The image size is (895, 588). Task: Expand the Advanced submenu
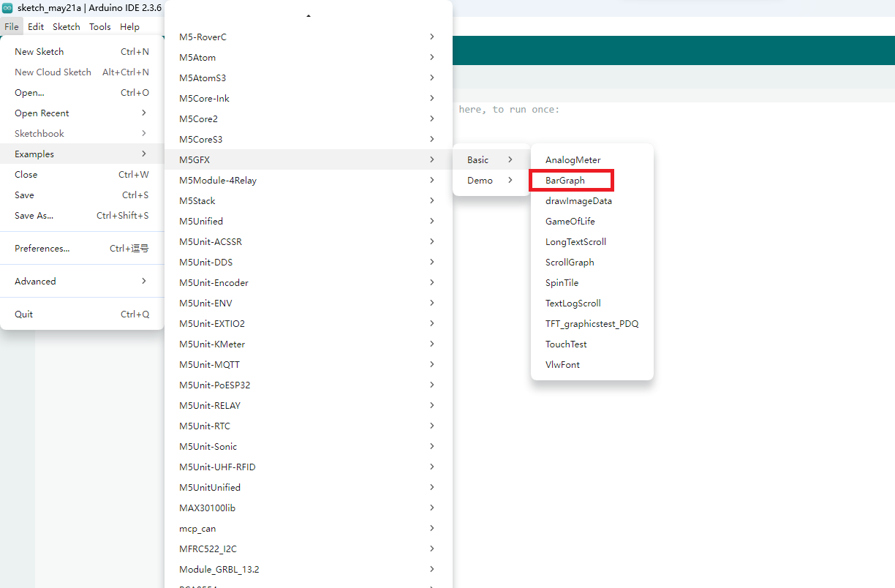click(82, 282)
